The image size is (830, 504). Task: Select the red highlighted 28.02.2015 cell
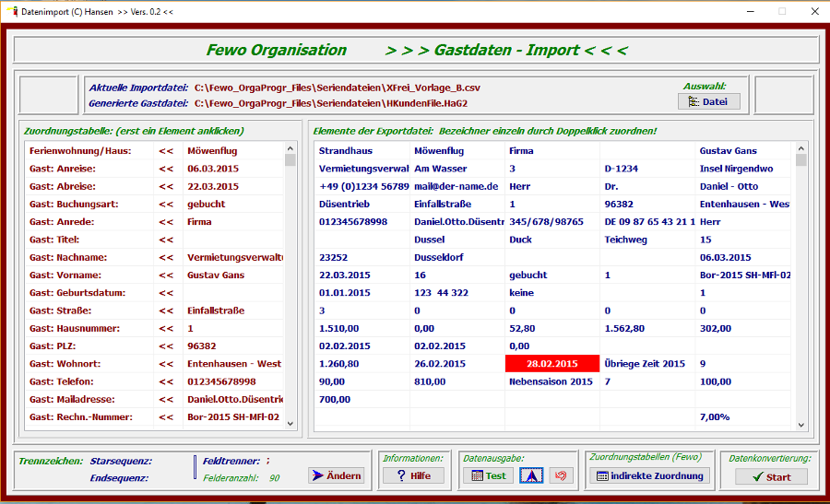553,364
